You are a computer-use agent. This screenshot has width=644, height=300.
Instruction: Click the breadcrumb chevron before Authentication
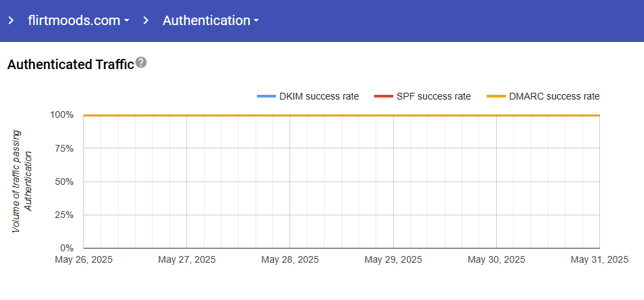[146, 20]
